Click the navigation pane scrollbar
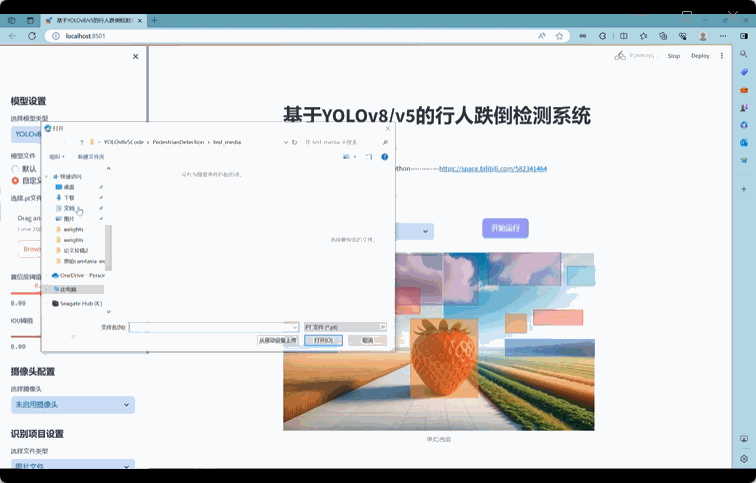Image resolution: width=756 pixels, height=483 pixels. tap(108, 246)
